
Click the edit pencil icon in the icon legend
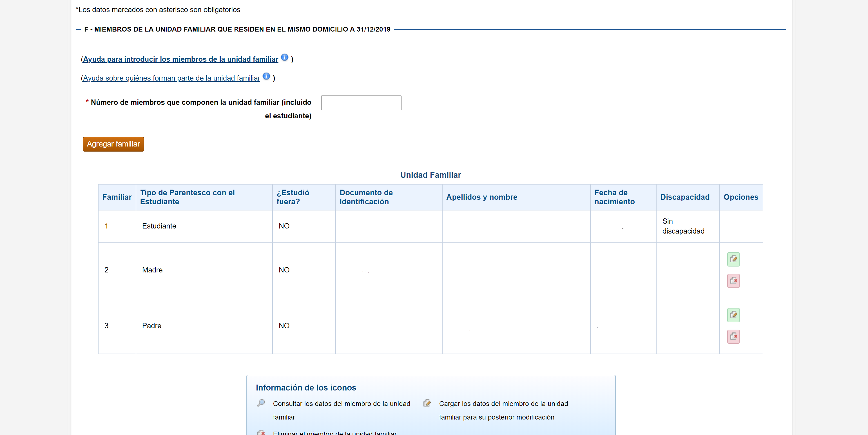[427, 403]
